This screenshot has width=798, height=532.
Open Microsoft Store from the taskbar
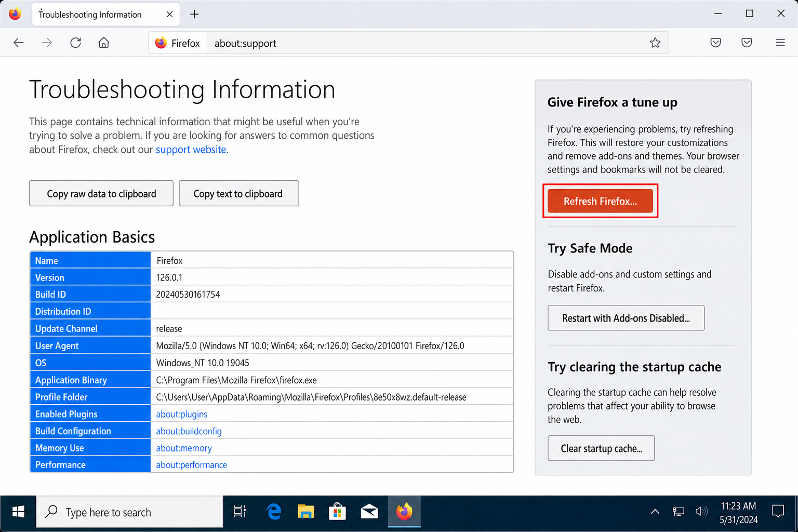pos(337,512)
